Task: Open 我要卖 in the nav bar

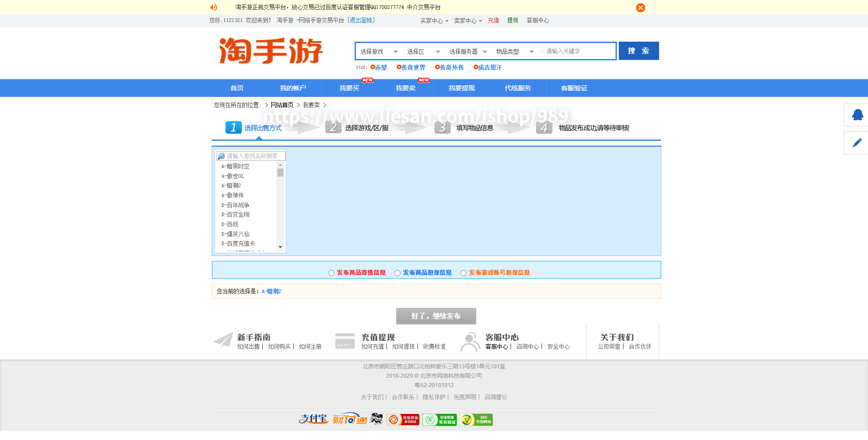Action: pos(406,88)
